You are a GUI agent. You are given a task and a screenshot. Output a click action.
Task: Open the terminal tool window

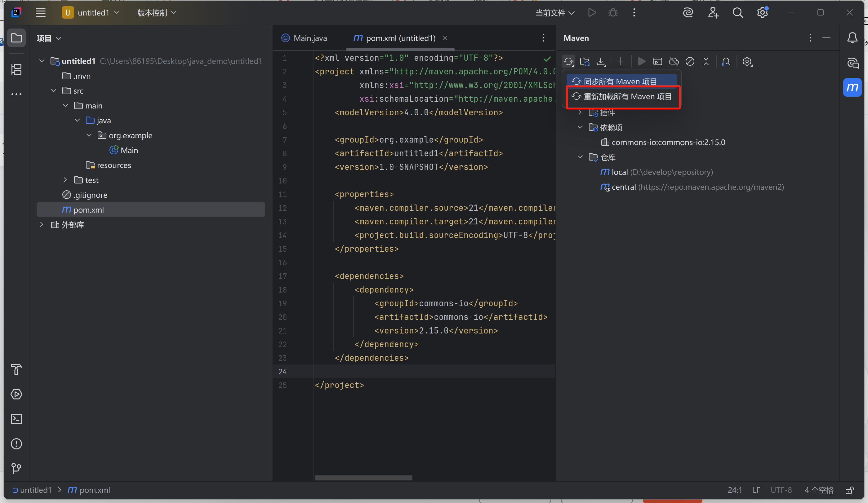point(16,419)
